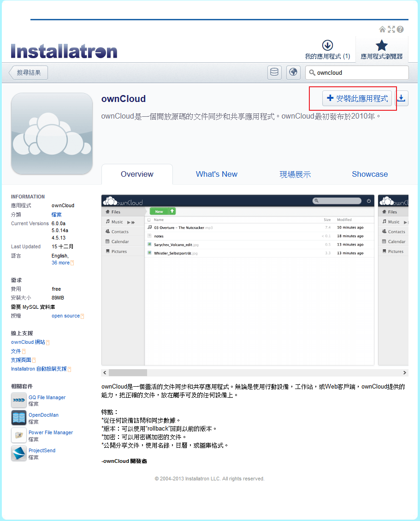420x521 pixels.
Task: Click the GQ File Manager icon
Action: pyautogui.click(x=18, y=400)
